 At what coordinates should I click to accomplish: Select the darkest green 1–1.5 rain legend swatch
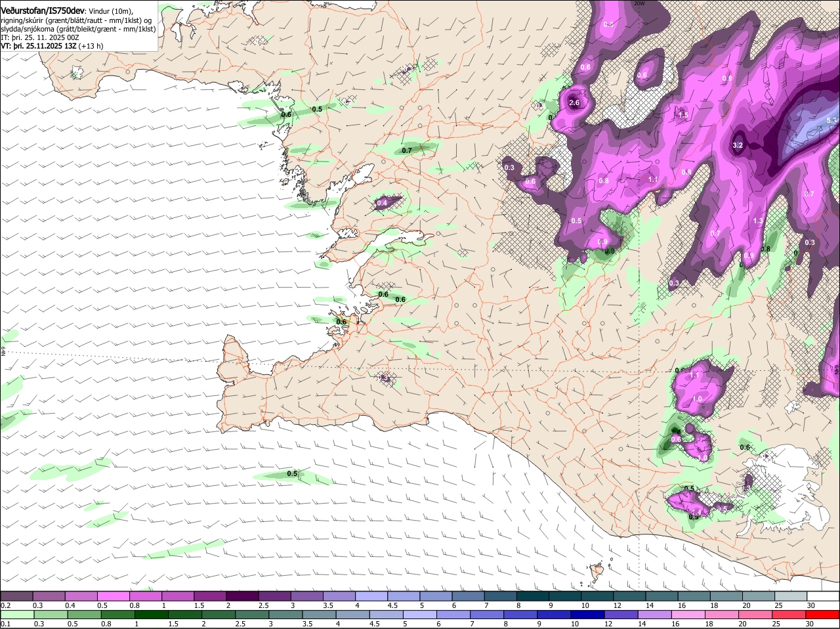click(151, 615)
